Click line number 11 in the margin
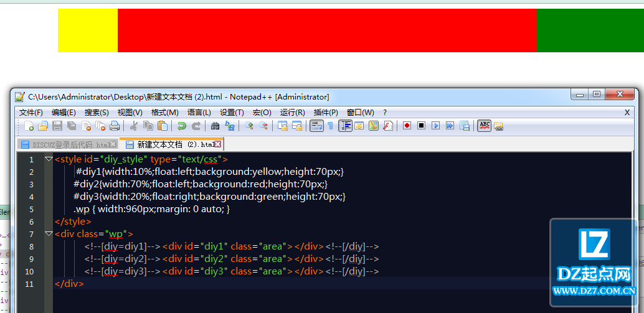 pyautogui.click(x=29, y=284)
